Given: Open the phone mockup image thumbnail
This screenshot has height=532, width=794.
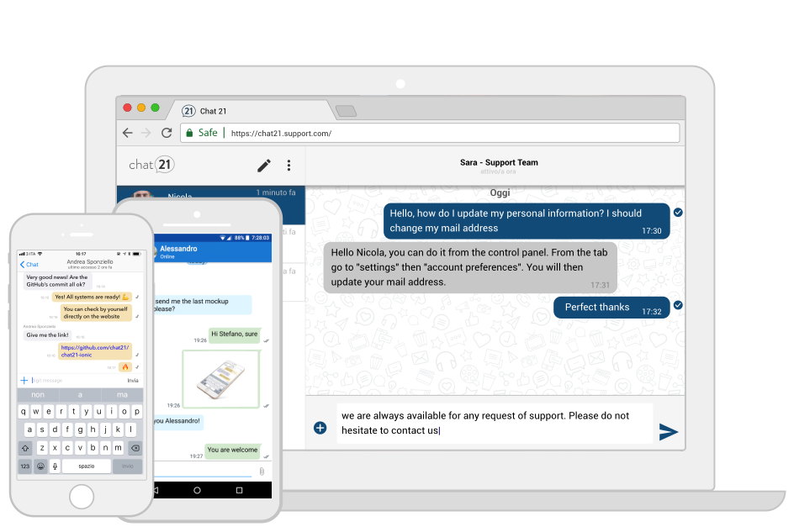Looking at the screenshot, I should 221,379.
